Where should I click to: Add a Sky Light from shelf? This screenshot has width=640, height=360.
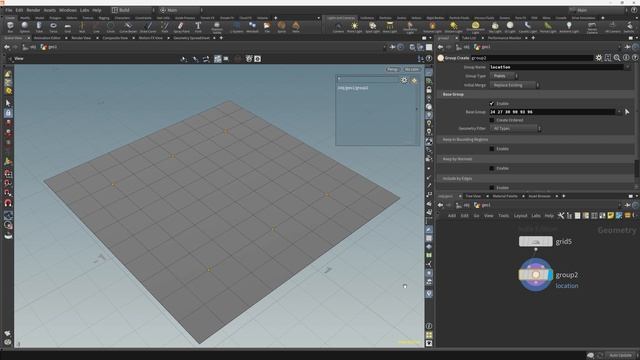tap(495, 27)
